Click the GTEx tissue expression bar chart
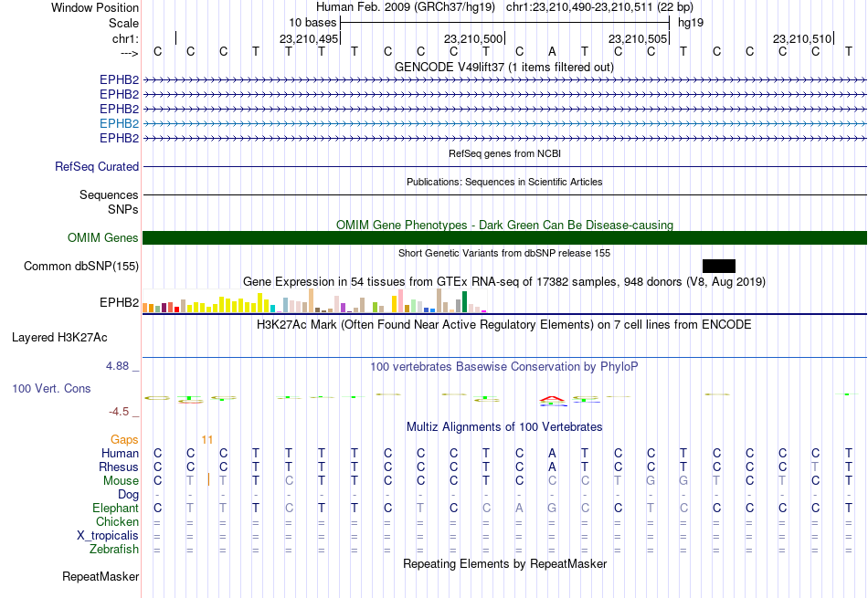Viewport: 868px width, 598px height. (x=314, y=301)
